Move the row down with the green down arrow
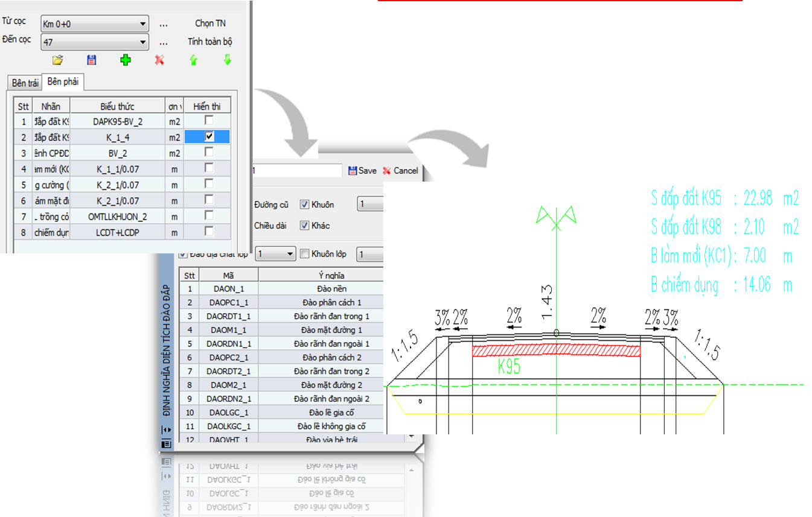Screen dimensions: 812x517 point(228,60)
